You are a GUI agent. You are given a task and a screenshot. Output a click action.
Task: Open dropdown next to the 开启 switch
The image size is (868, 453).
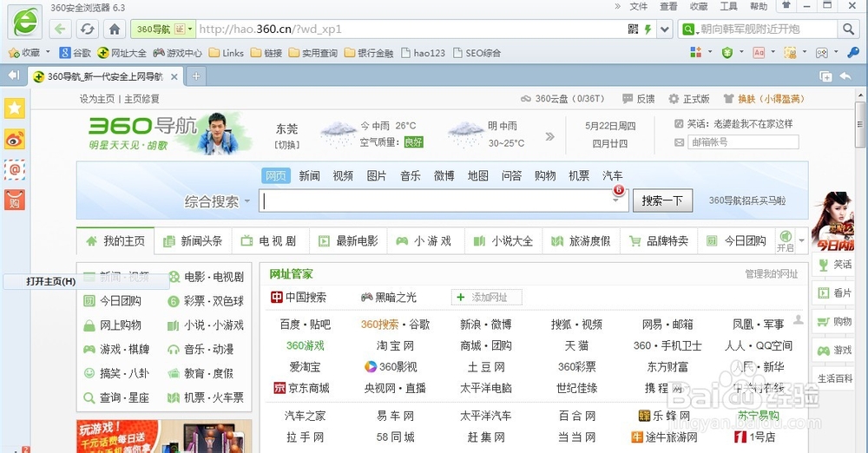click(x=801, y=240)
